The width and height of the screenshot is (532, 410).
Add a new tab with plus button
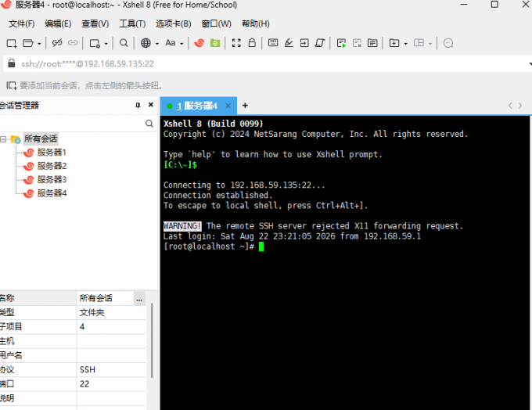coord(245,106)
